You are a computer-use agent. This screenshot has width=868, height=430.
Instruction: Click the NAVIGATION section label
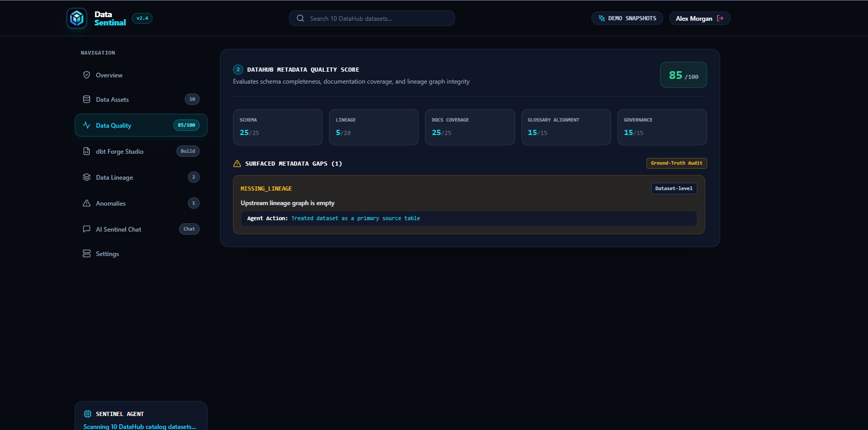click(98, 53)
